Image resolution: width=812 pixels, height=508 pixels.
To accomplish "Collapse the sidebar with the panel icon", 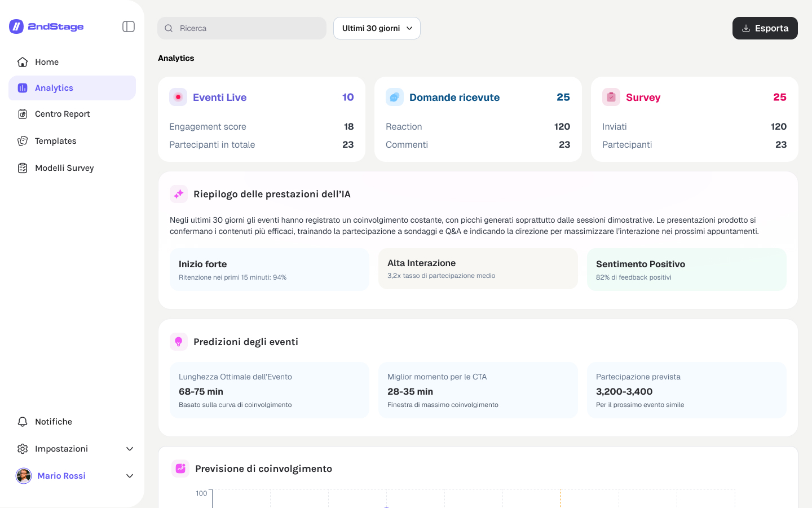I will pyautogui.click(x=129, y=26).
